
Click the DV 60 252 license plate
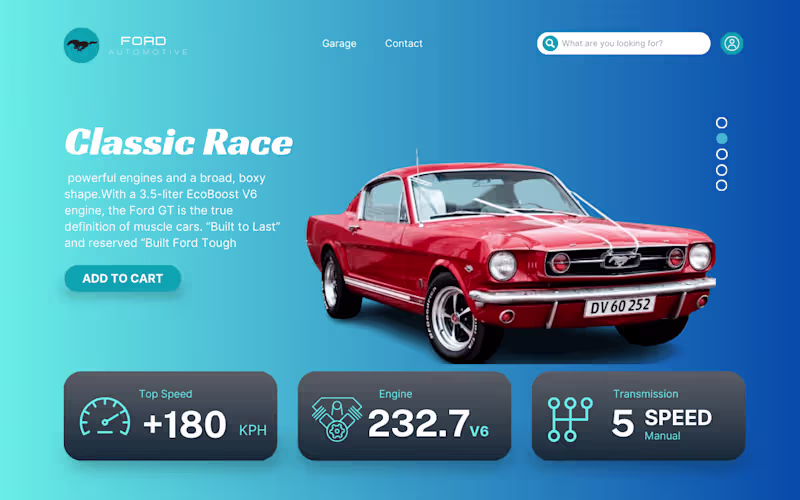tap(620, 306)
